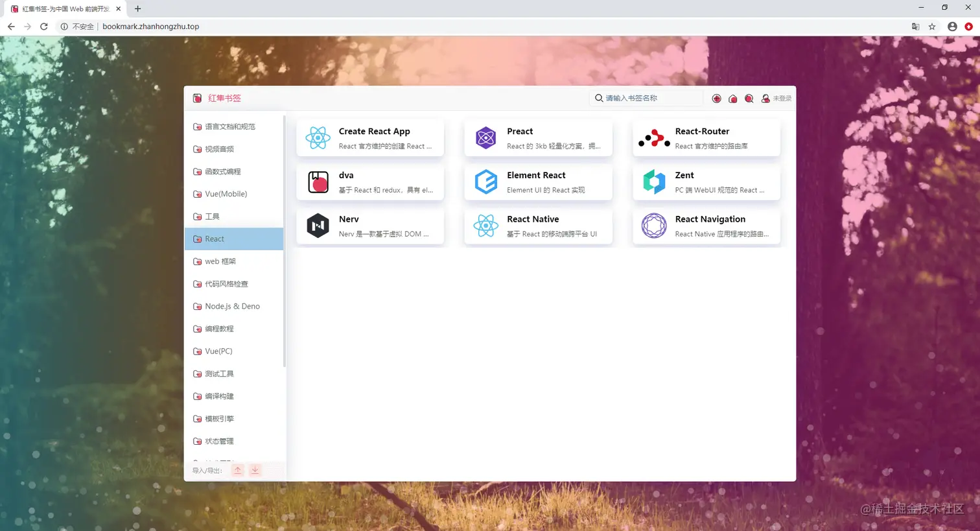Click the Chrome profile avatar icon
This screenshot has height=531, width=980.
point(952,27)
